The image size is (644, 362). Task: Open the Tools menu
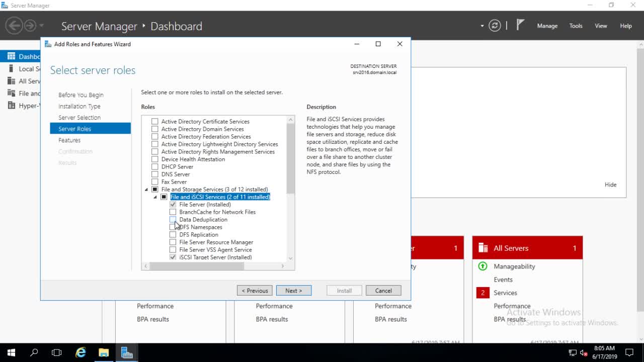click(576, 26)
